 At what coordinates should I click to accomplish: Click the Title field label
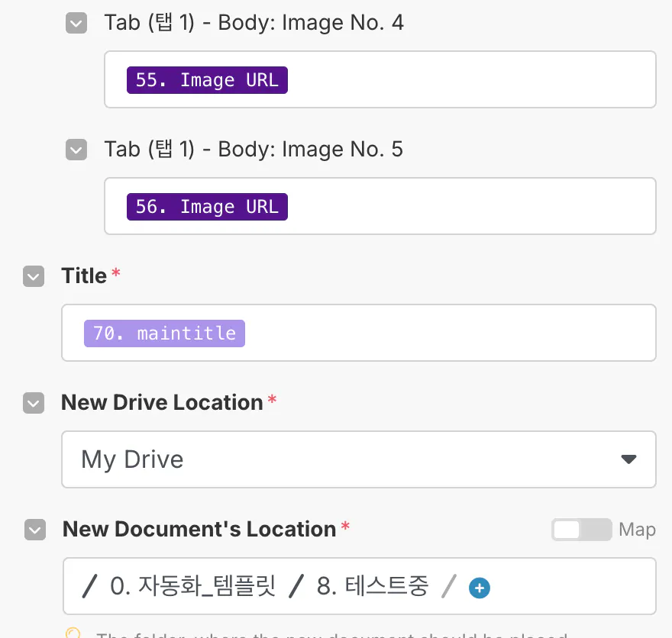84,276
